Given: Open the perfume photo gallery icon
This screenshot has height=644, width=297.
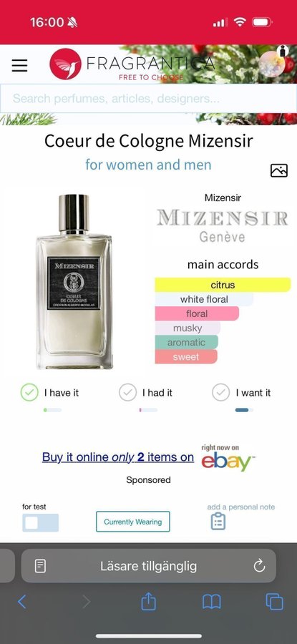Looking at the screenshot, I should point(279,170).
